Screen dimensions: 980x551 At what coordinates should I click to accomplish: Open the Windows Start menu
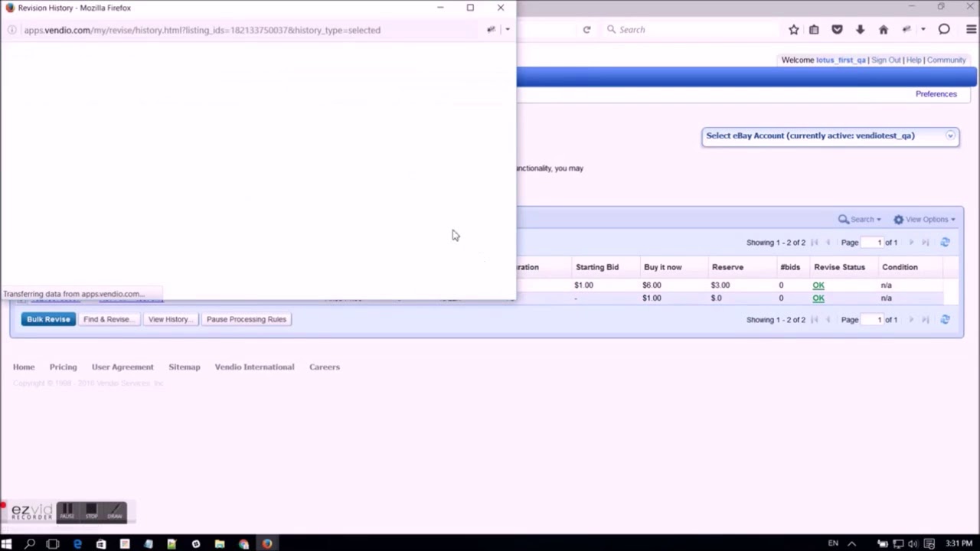tap(7, 543)
